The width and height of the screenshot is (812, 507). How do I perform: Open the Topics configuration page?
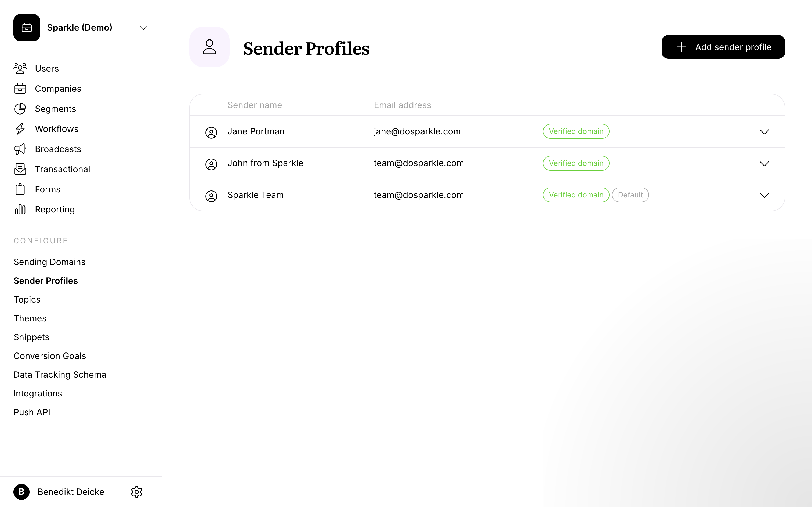point(27,299)
